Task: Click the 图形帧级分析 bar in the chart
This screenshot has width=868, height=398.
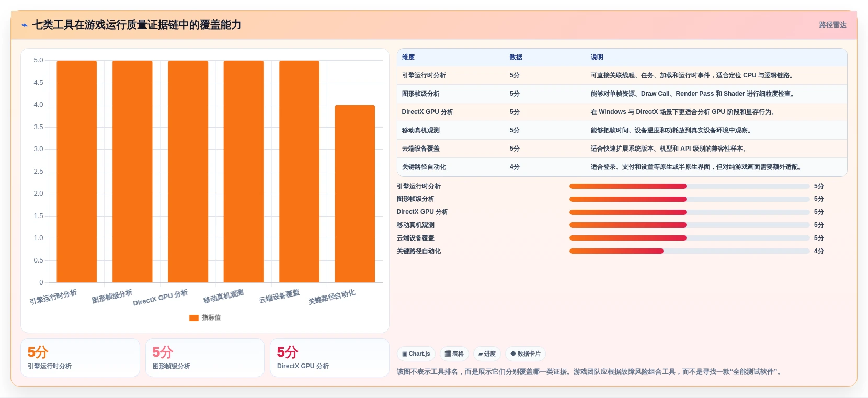Action: (132, 172)
